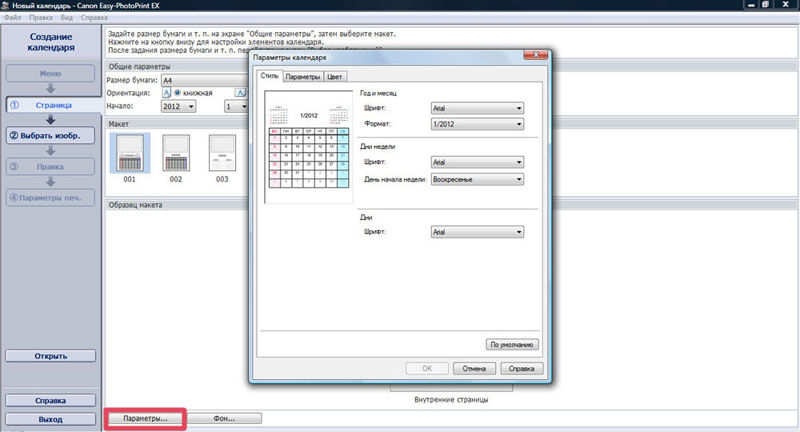Image resolution: width=800 pixels, height=432 pixels.
Task: Open the Правка menu in menu bar
Action: 41,17
